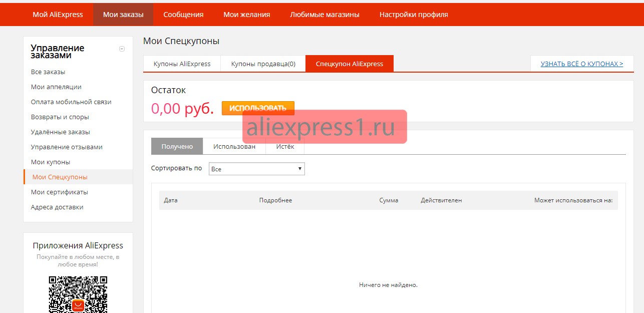Click the Действителен column header
The width and height of the screenshot is (644, 313).
tap(441, 200)
